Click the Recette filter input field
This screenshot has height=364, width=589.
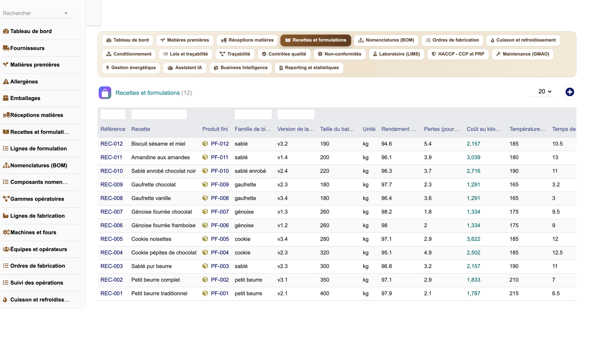pyautogui.click(x=159, y=115)
